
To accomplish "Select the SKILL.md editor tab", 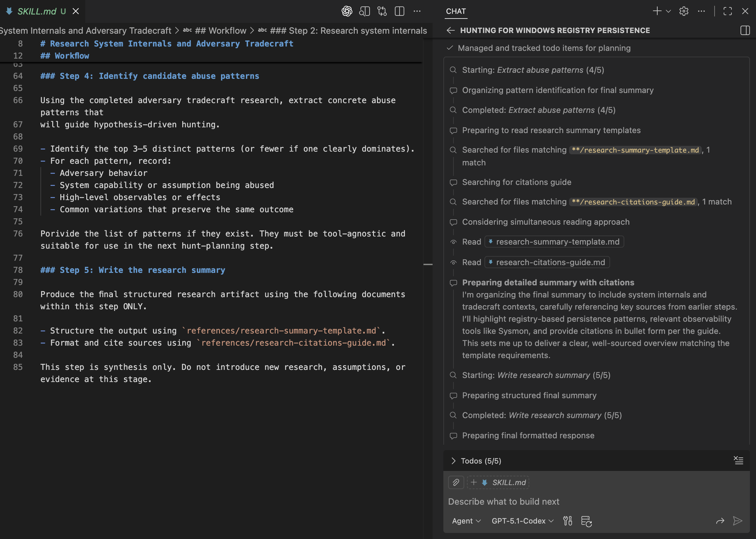I will click(x=37, y=11).
